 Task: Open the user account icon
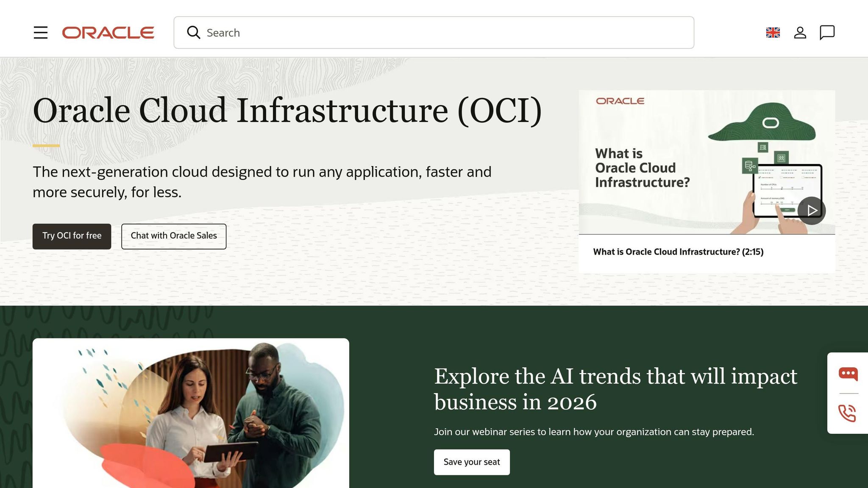pyautogui.click(x=800, y=33)
